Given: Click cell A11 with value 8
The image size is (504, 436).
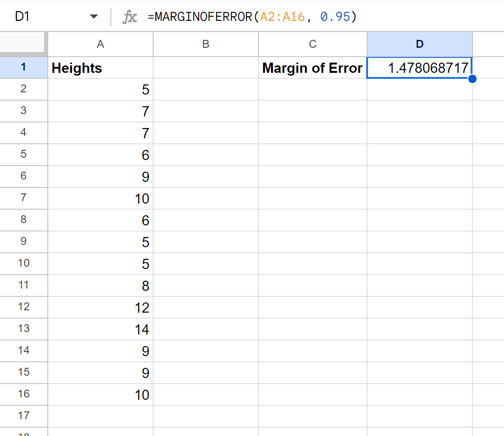Looking at the screenshot, I should click(x=100, y=286).
